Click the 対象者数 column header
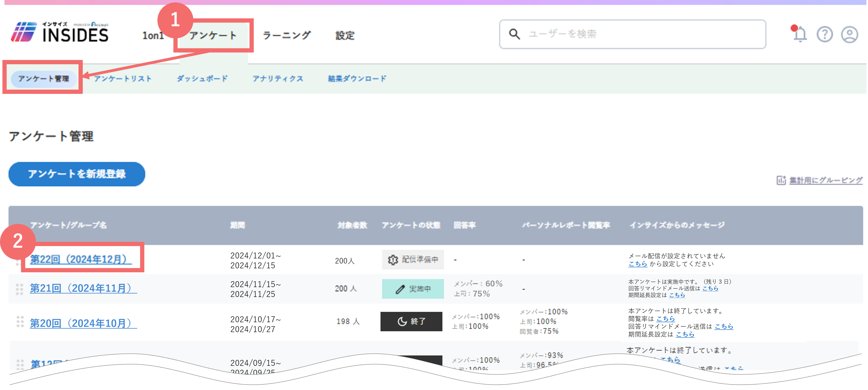The width and height of the screenshot is (868, 390). point(352,225)
